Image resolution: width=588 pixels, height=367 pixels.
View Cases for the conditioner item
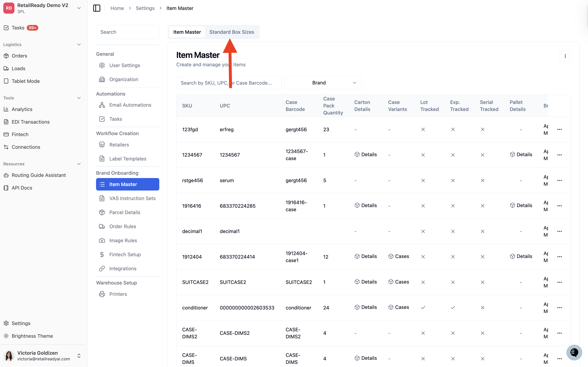click(x=398, y=307)
